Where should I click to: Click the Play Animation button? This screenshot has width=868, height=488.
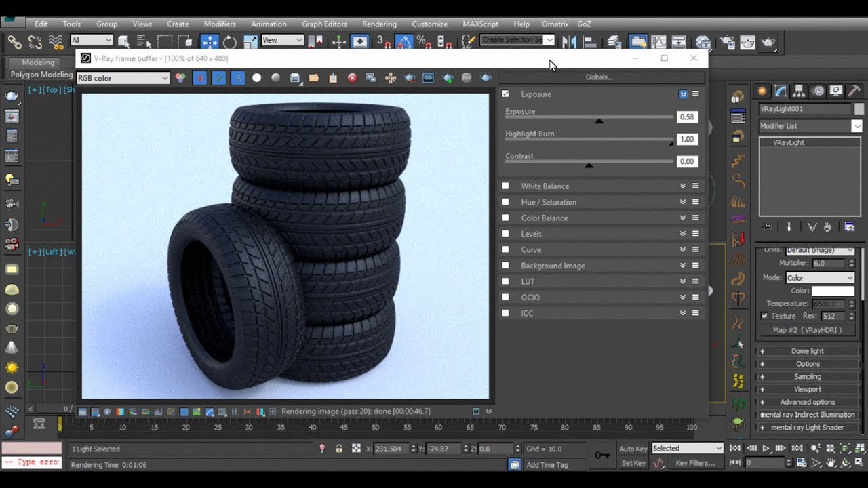(766, 448)
